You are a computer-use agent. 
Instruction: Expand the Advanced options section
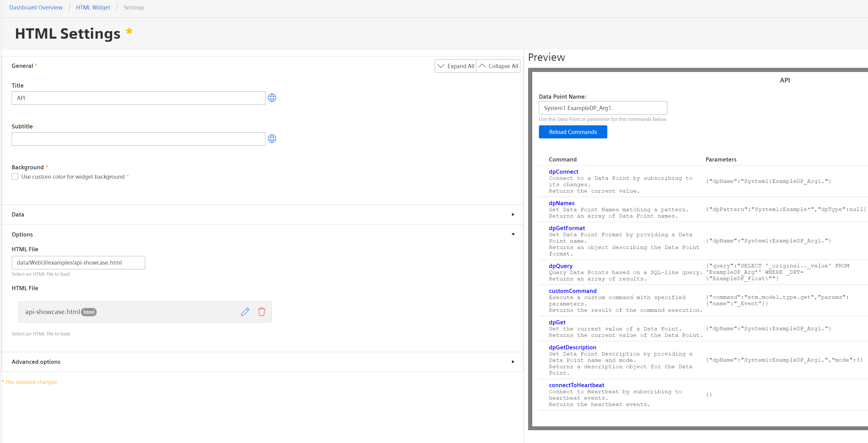(x=513, y=362)
